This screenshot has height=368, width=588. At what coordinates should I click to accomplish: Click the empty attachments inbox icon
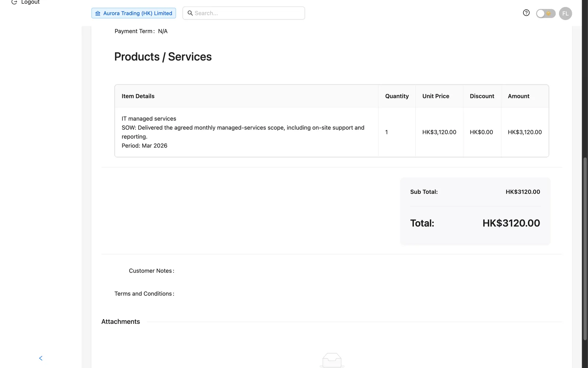click(332, 360)
